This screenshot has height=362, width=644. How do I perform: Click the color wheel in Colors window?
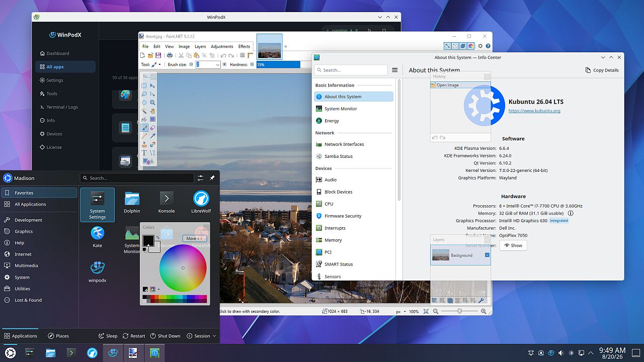(x=183, y=268)
